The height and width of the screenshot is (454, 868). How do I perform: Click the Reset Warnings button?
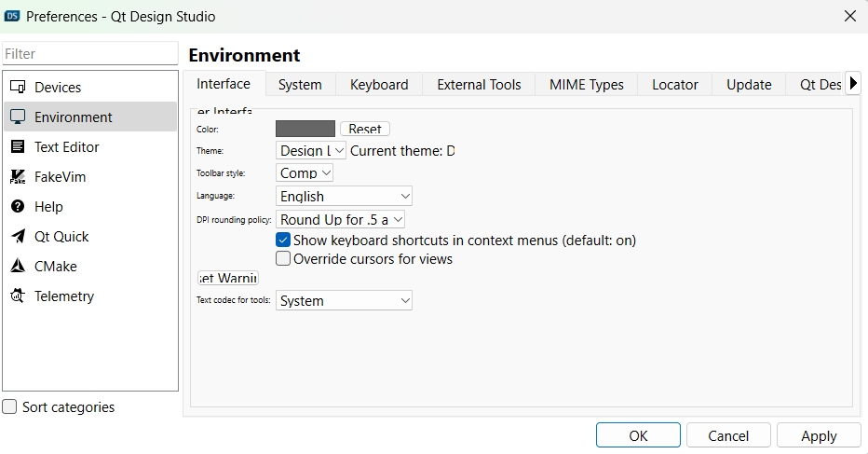pyautogui.click(x=228, y=278)
